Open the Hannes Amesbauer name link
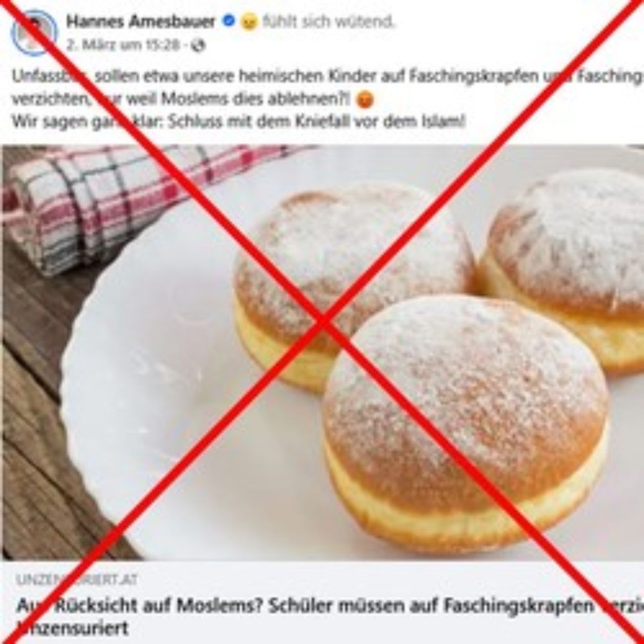644x644 pixels. click(141, 21)
